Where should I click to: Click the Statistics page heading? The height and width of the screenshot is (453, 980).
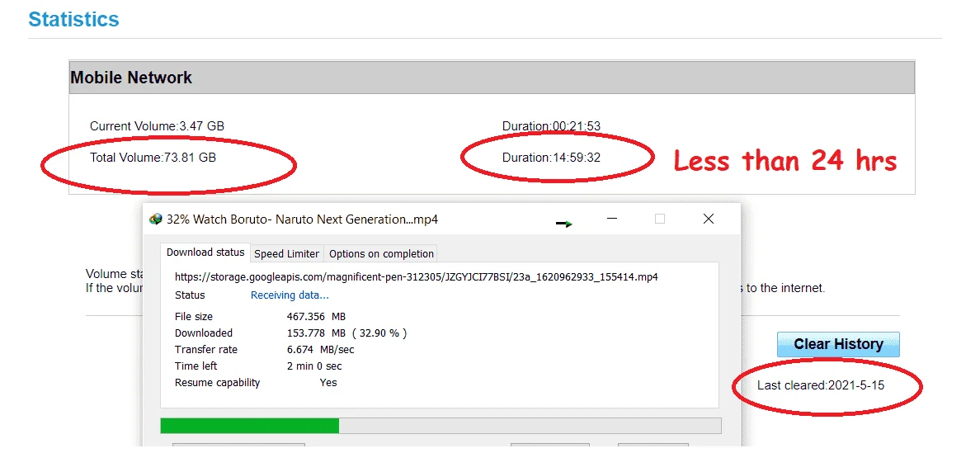(73, 19)
